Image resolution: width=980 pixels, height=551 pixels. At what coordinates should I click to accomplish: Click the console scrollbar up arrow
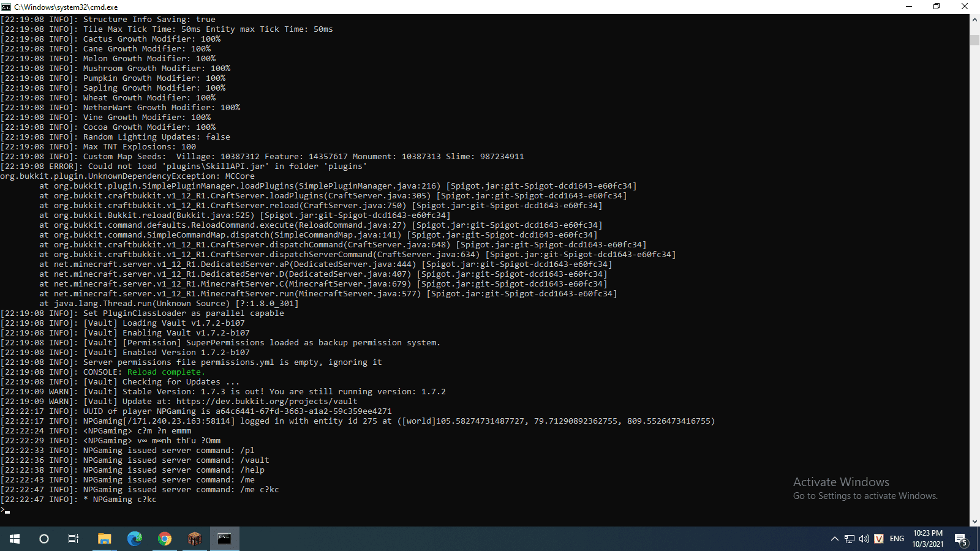(974, 20)
